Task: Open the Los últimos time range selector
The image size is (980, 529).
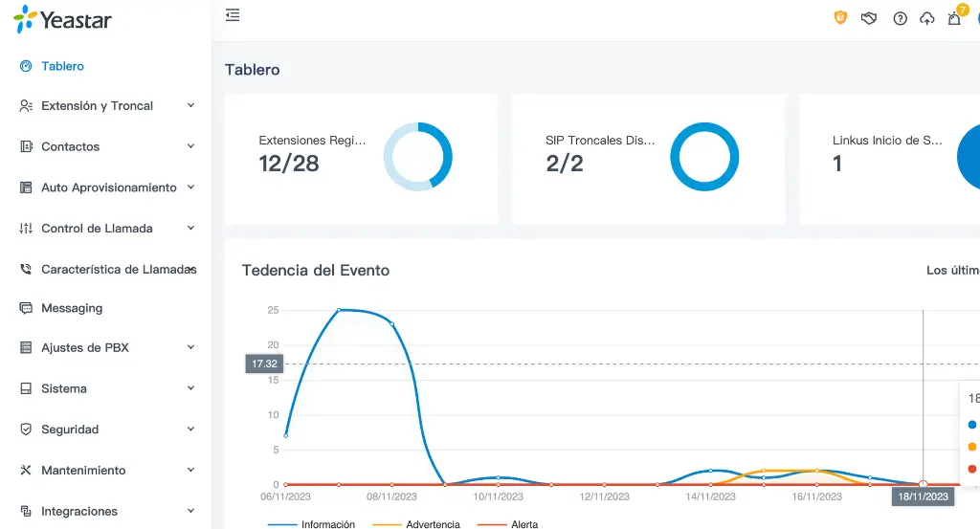Action: point(951,271)
